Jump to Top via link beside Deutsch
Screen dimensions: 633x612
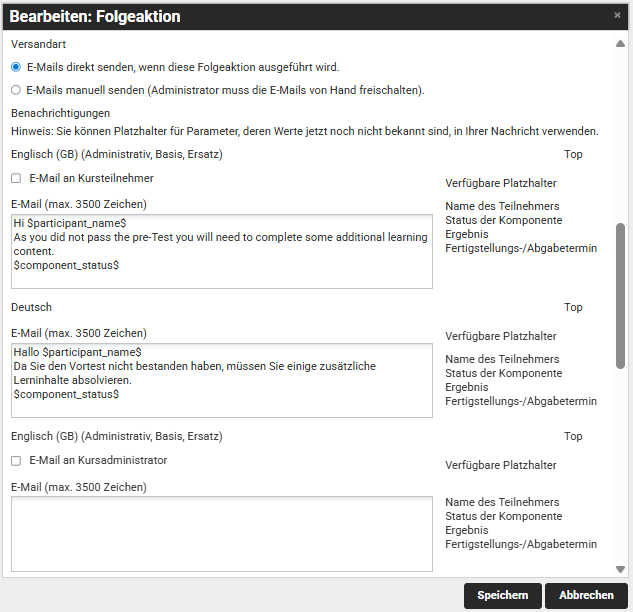coord(573,308)
